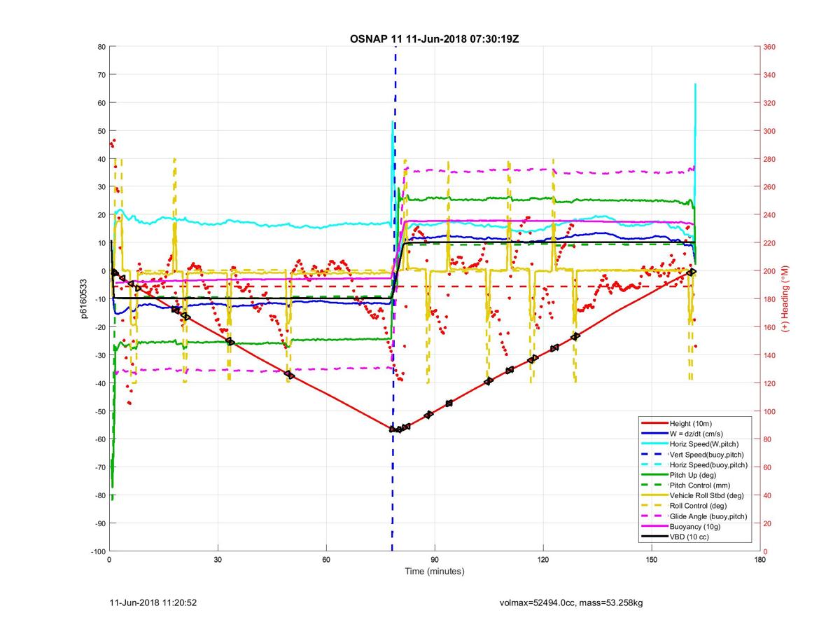This screenshot has height=620, width=840.
Task: Click the '-100' tick on the left axis
Action: (x=98, y=551)
